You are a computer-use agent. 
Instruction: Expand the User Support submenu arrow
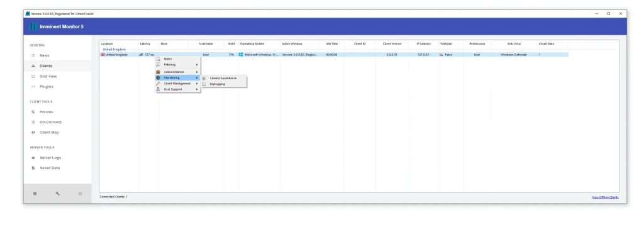pos(197,89)
